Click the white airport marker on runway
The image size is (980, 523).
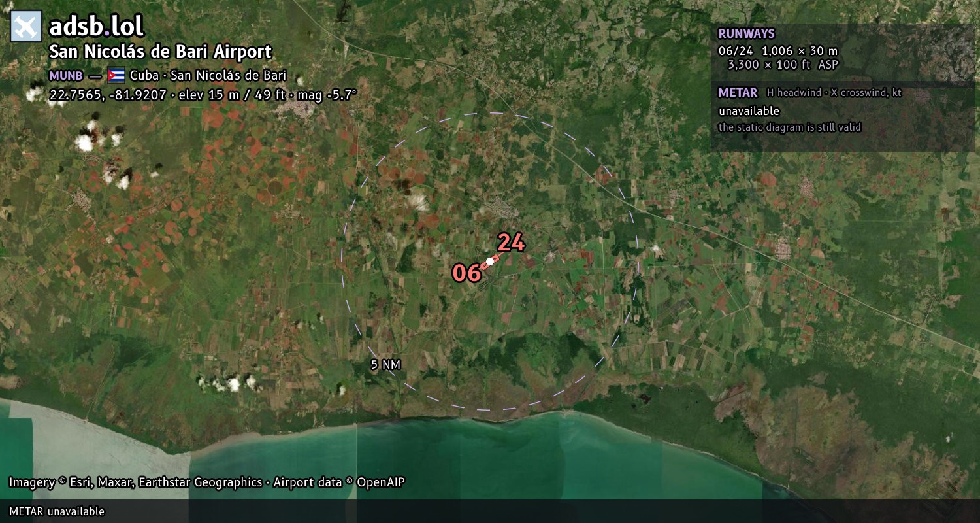(490, 261)
